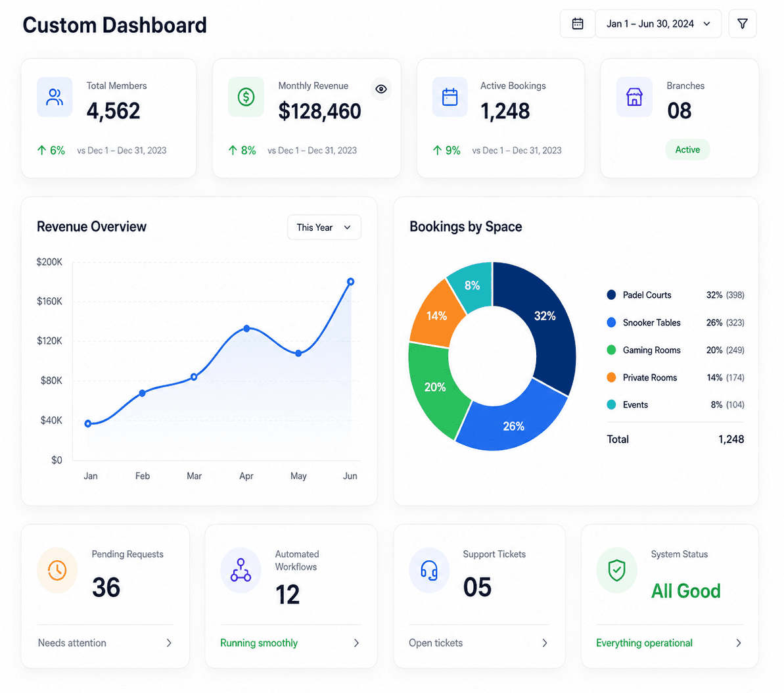The height and width of the screenshot is (693, 784).
Task: Click the Private Rooms legend dot
Action: point(611,377)
